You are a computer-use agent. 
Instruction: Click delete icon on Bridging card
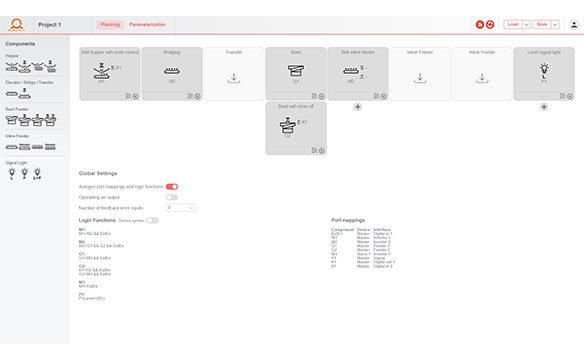point(190,96)
